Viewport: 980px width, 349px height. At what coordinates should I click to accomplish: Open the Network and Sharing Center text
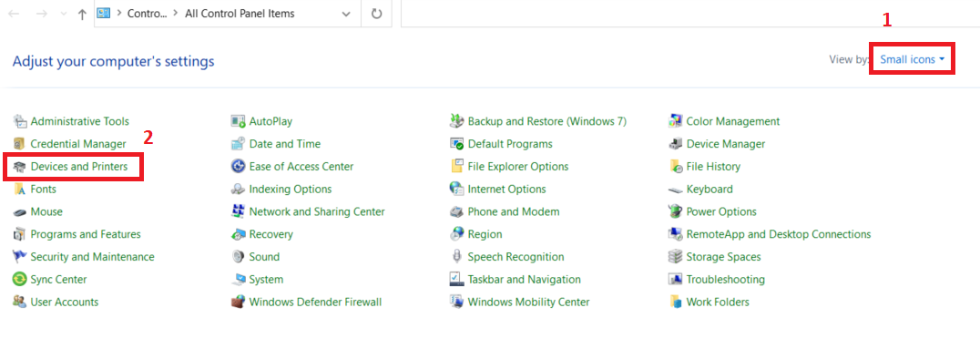pyautogui.click(x=317, y=211)
